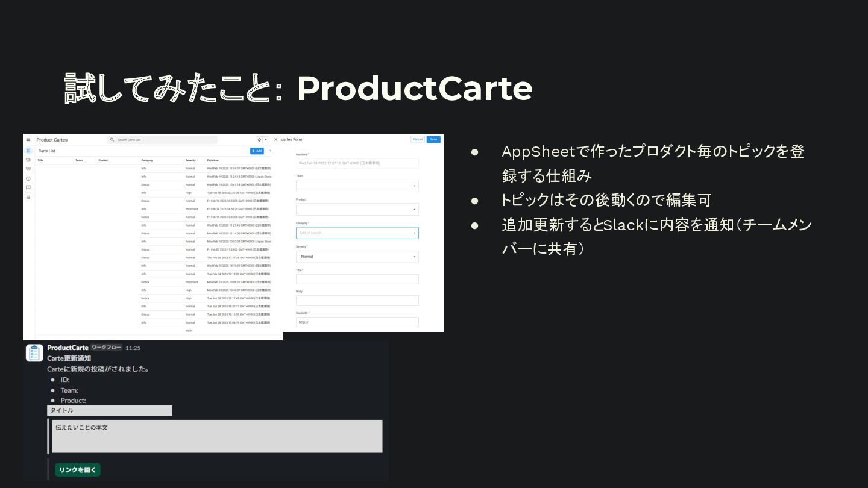Select the High row dated Mon Feb 03 10:40:07
The image size is (868, 488).
(153, 290)
